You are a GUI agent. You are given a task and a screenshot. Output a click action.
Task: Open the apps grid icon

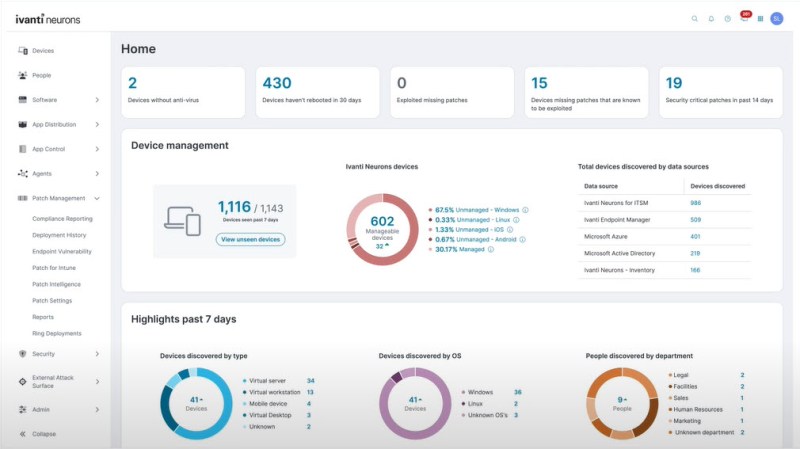[760, 19]
